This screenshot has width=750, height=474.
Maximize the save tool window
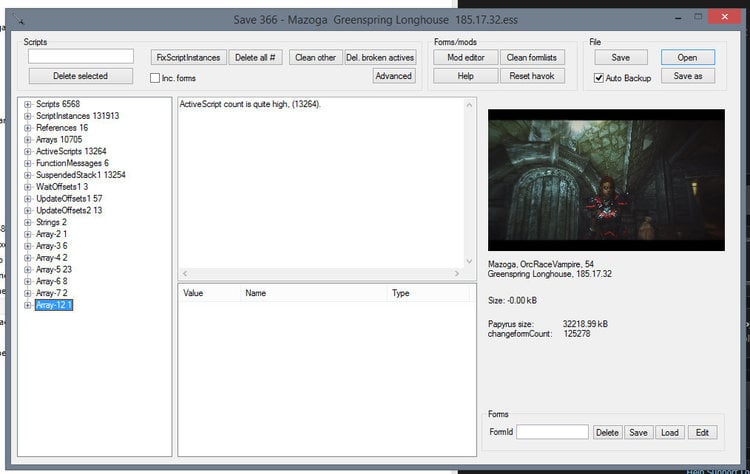tap(698, 17)
